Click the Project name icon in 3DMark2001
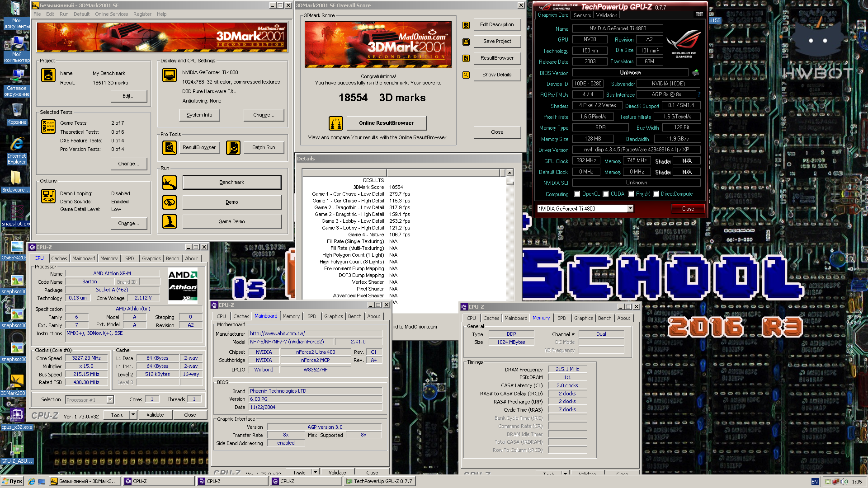Screen dimensions: 868x488 (x=48, y=75)
